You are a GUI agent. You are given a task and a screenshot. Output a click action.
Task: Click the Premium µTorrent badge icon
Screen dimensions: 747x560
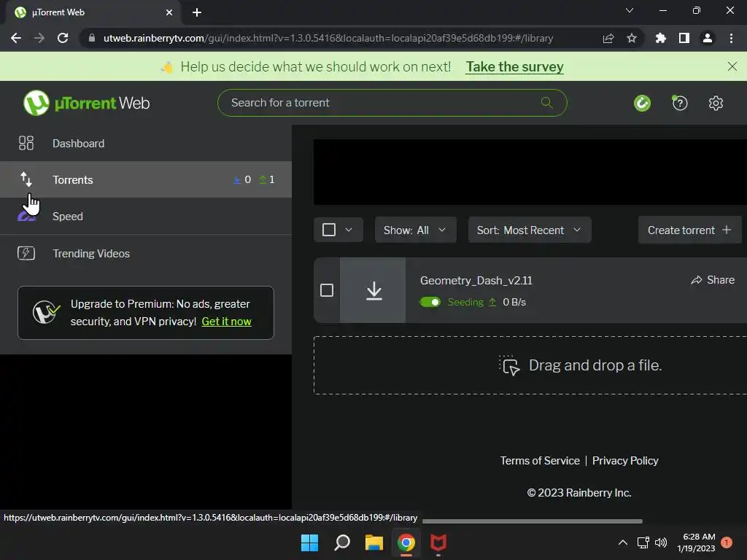point(46,312)
